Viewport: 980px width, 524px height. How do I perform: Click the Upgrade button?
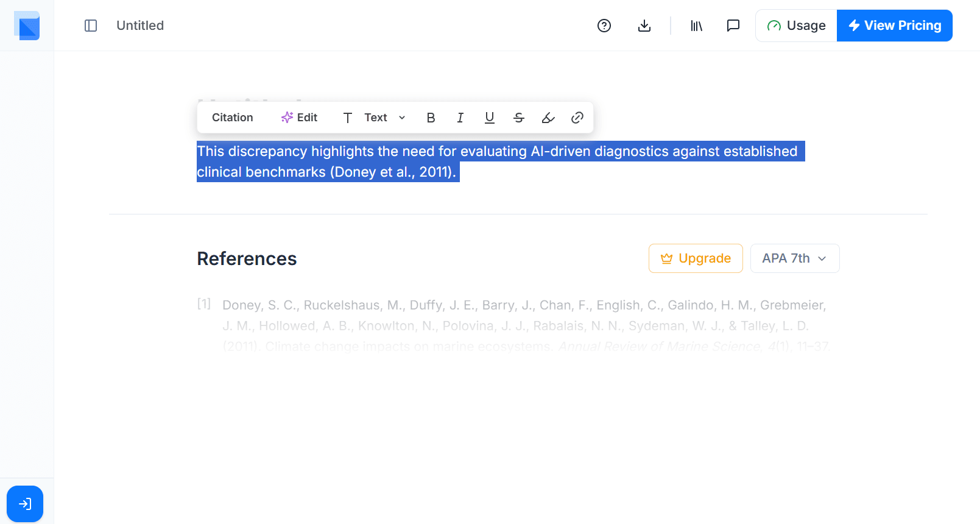695,258
